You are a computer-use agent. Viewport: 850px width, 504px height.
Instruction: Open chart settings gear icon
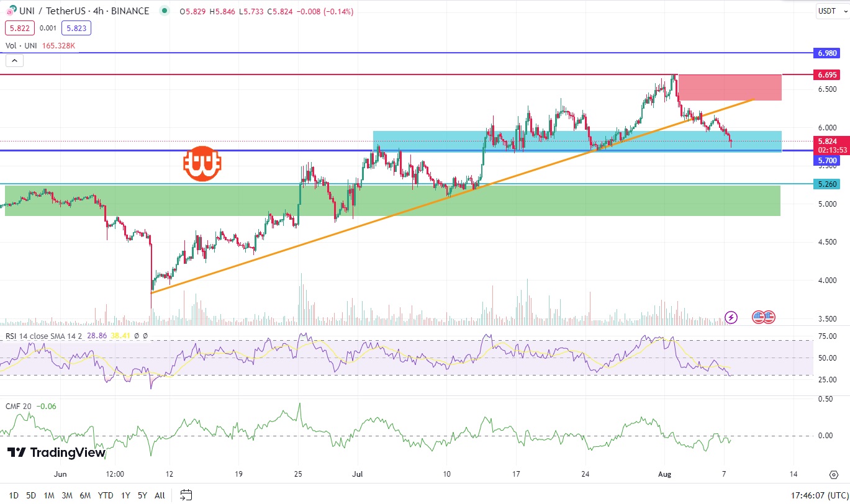[x=833, y=475]
